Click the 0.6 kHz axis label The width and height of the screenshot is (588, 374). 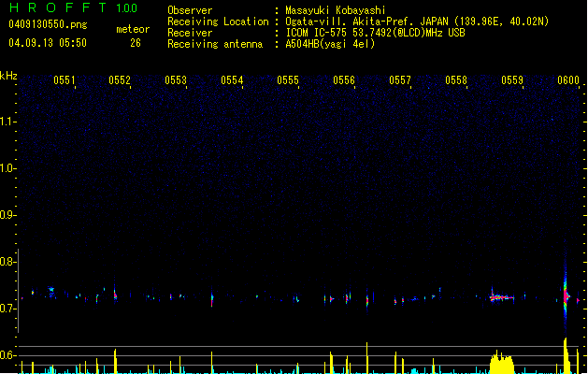pyautogui.click(x=7, y=355)
